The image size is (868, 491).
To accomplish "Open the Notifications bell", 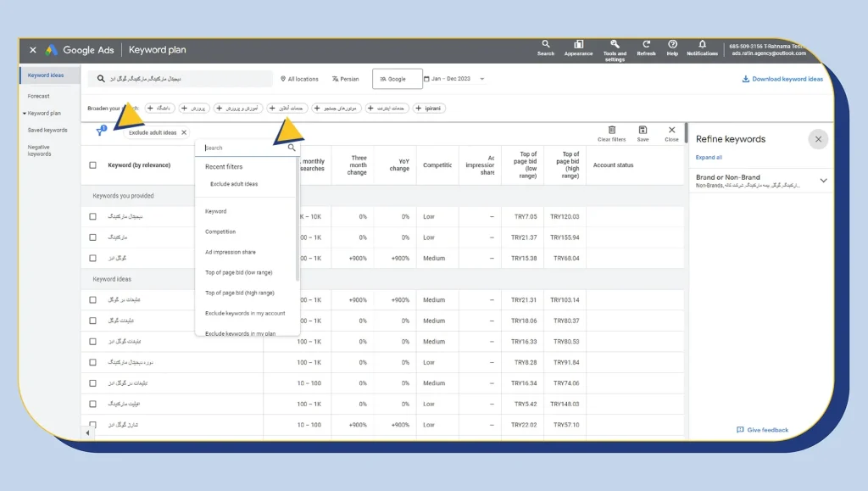I will [x=702, y=47].
